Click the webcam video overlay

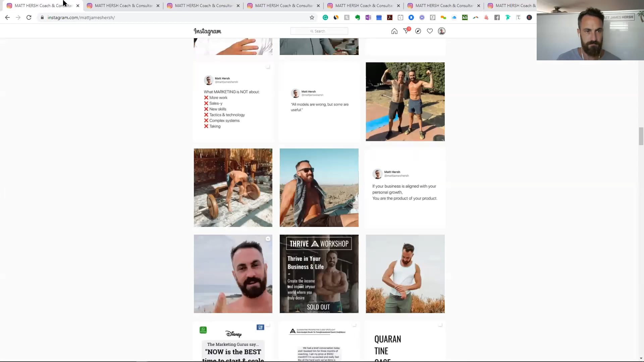590,30
